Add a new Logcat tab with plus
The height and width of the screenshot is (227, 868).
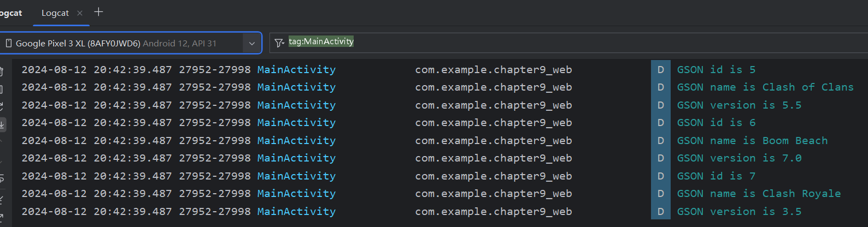pos(98,12)
